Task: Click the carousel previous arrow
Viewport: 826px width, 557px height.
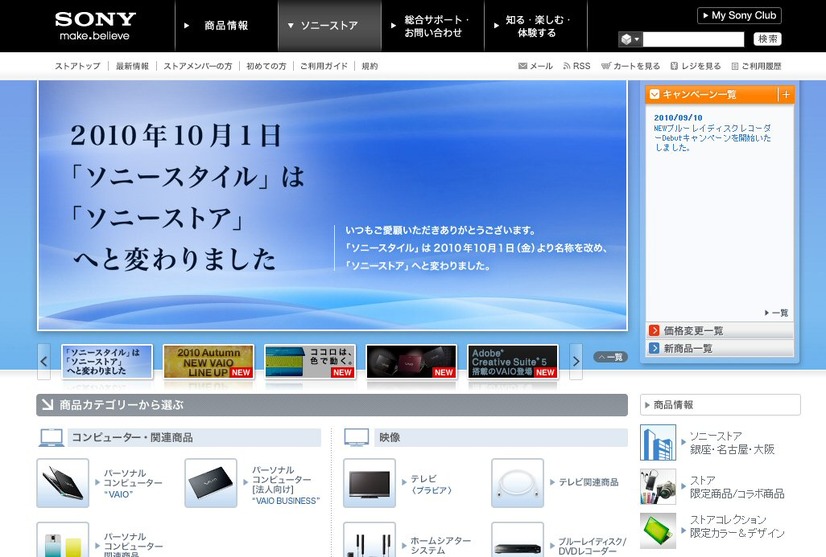Action: tap(44, 361)
